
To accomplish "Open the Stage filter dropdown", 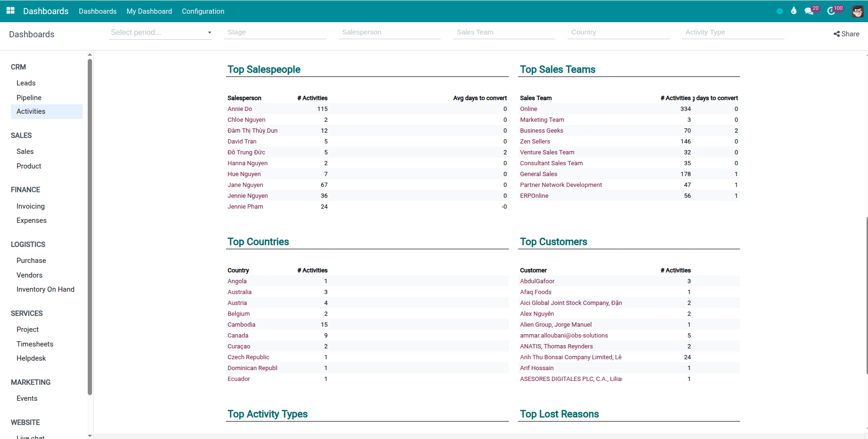I will [275, 32].
